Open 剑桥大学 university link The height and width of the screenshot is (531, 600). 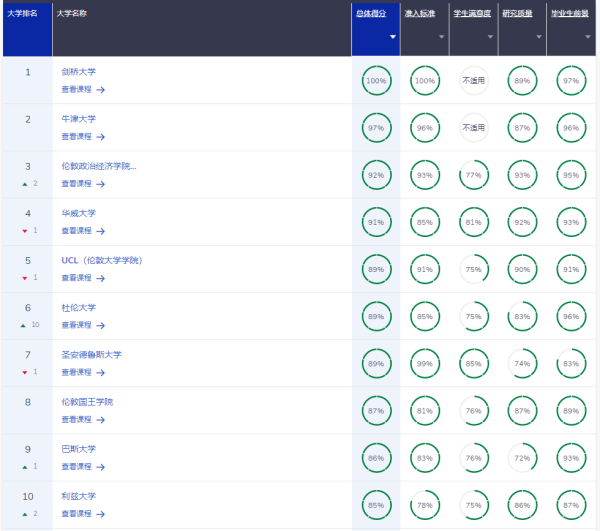pyautogui.click(x=78, y=72)
